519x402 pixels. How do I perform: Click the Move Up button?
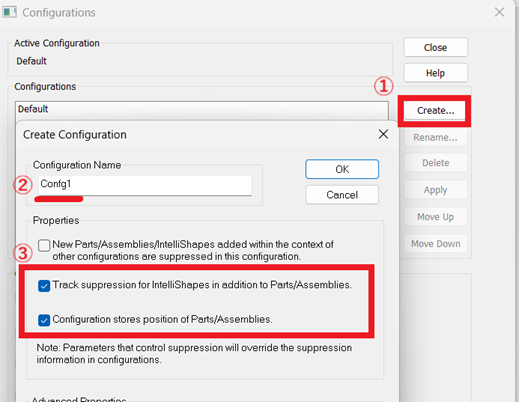[436, 217]
